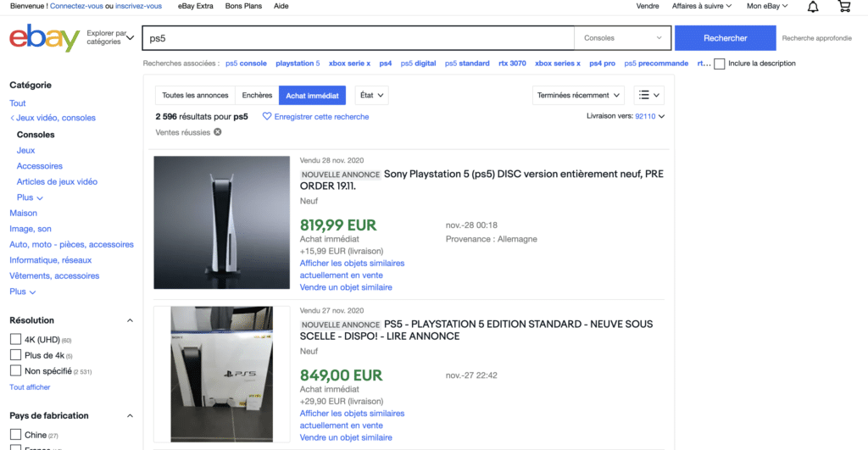Remove the Ventes réussies filter
The image size is (868, 450).
pyautogui.click(x=218, y=131)
